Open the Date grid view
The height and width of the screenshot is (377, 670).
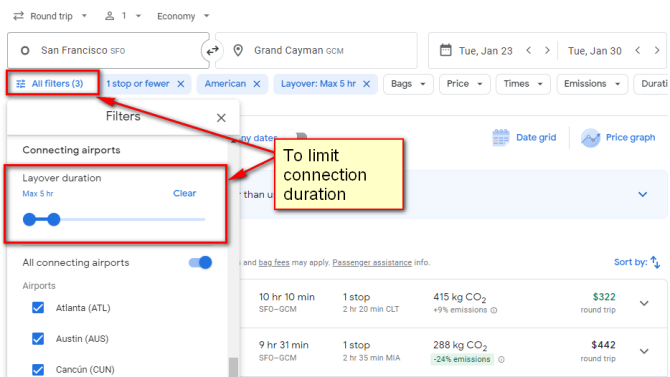tap(524, 138)
